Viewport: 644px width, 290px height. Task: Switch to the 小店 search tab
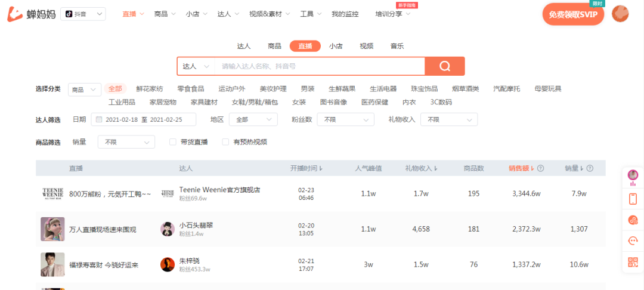(336, 46)
